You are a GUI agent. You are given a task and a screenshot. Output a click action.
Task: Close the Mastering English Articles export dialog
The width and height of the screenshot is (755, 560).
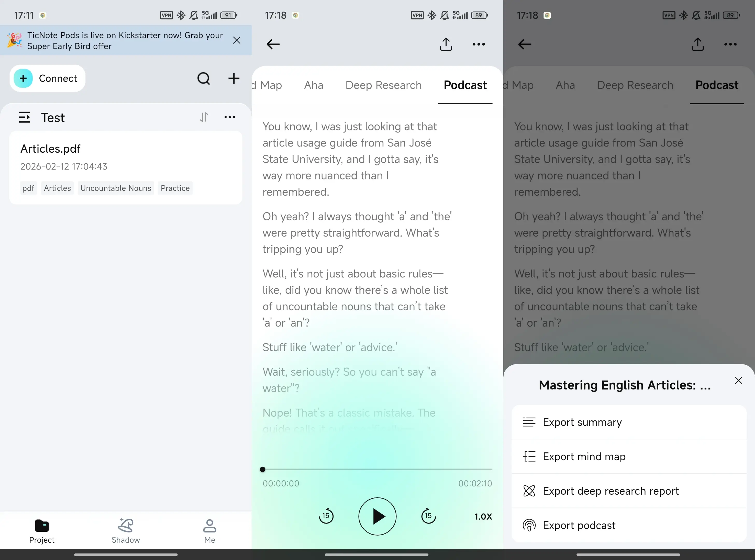tap(738, 380)
